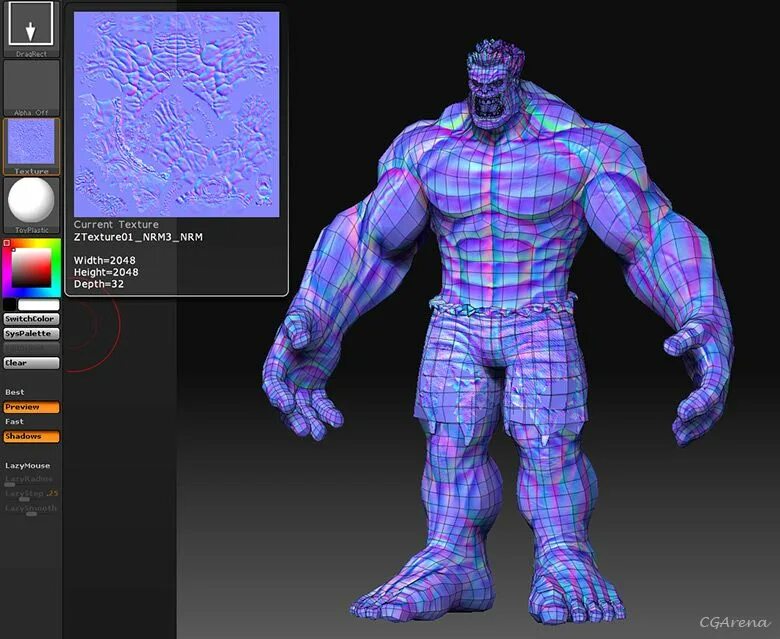Click the Height=2048 text
Image resolution: width=780 pixels, height=639 pixels.
point(106,272)
